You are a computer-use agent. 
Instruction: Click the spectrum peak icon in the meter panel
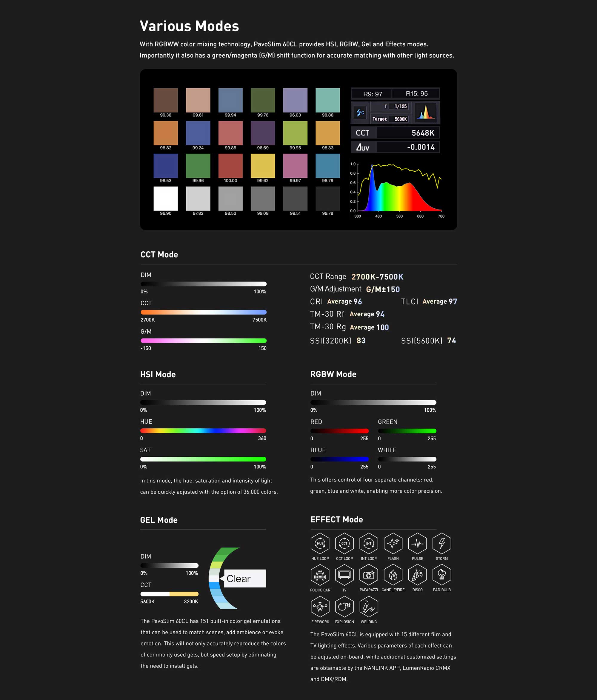click(x=425, y=112)
